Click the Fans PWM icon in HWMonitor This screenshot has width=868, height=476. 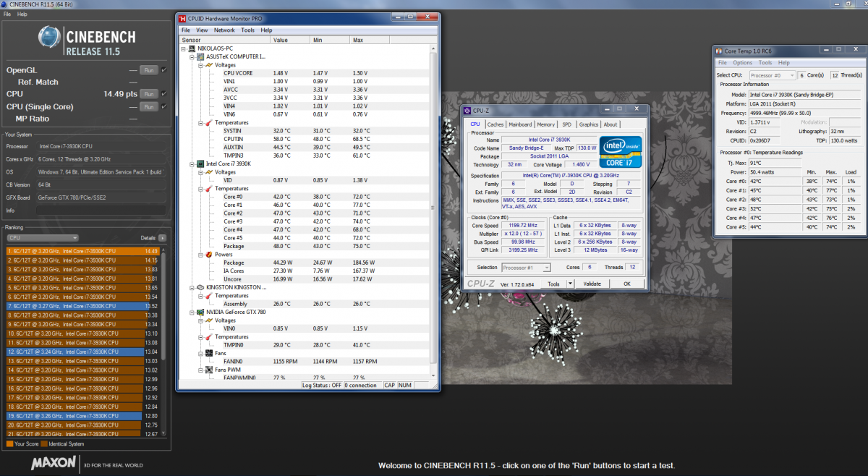[209, 370]
